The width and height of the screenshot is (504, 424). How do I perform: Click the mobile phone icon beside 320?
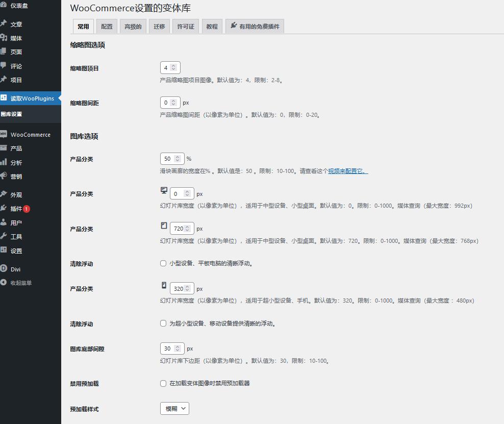coord(164,285)
